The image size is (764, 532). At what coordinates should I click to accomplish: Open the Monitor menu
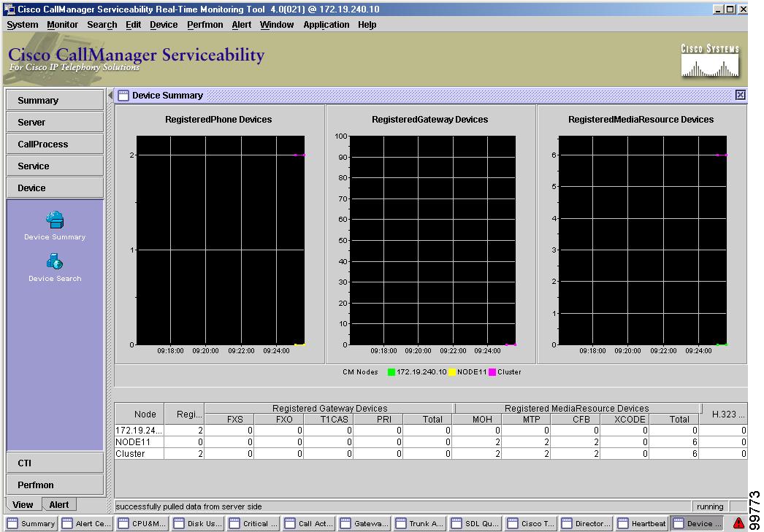(x=62, y=25)
